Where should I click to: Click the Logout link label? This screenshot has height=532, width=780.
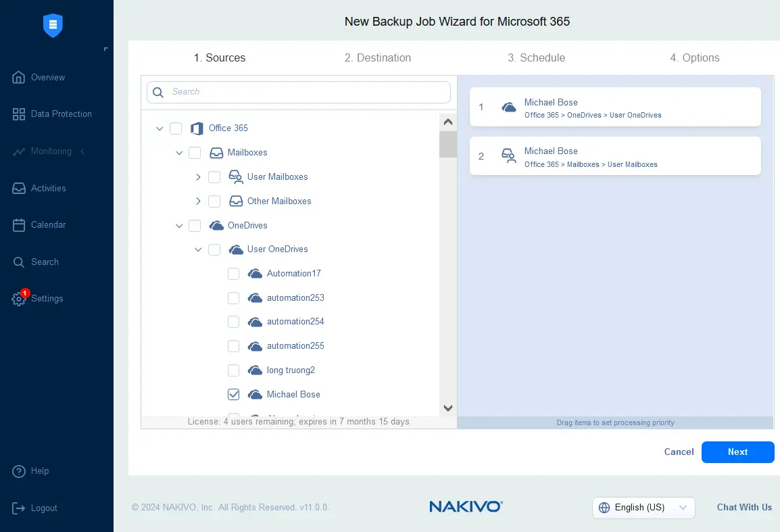coord(44,508)
